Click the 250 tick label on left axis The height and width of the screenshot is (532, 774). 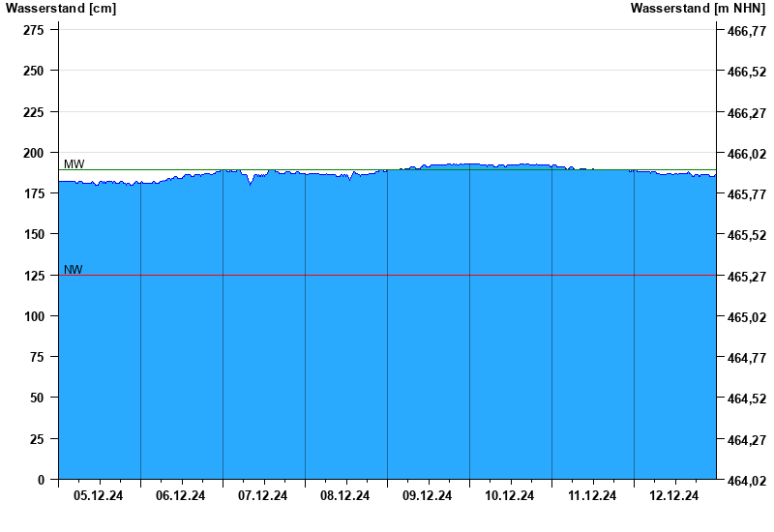point(34,71)
